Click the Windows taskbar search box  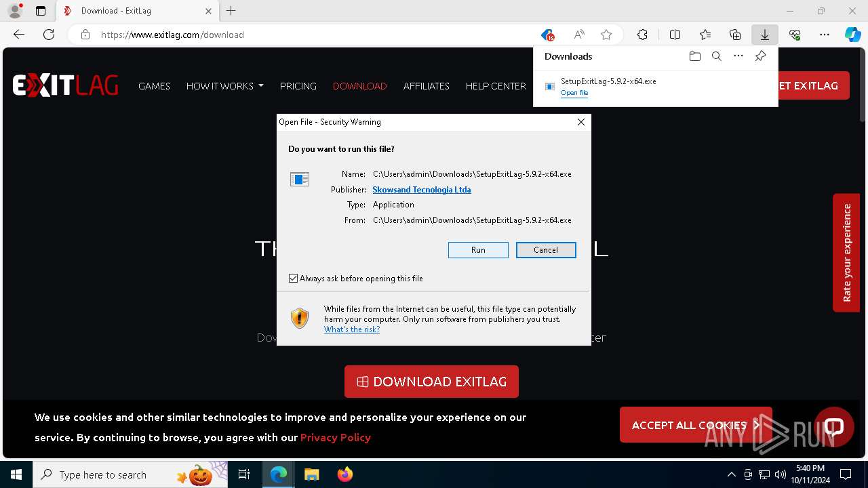[x=130, y=474]
